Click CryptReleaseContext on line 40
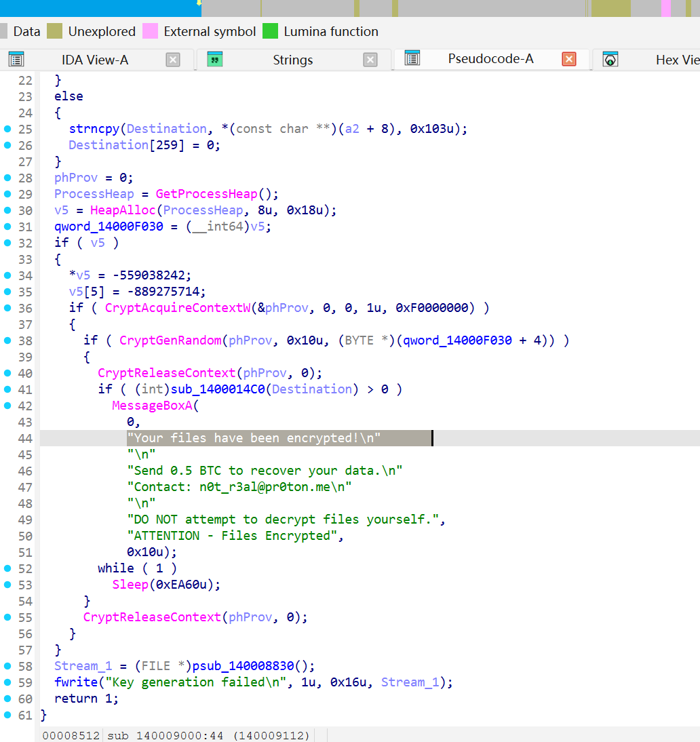Image resolution: width=700 pixels, height=742 pixels. click(x=167, y=373)
